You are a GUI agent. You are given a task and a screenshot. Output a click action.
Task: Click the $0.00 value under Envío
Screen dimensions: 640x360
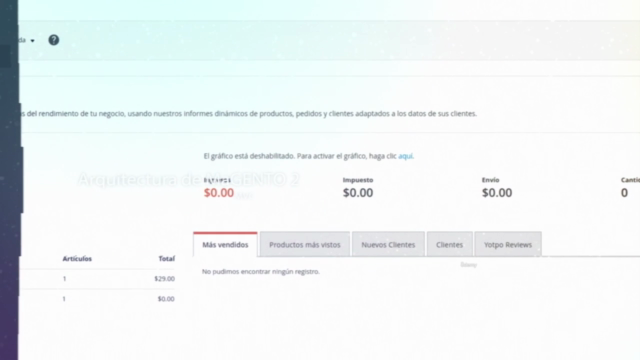pos(497,193)
